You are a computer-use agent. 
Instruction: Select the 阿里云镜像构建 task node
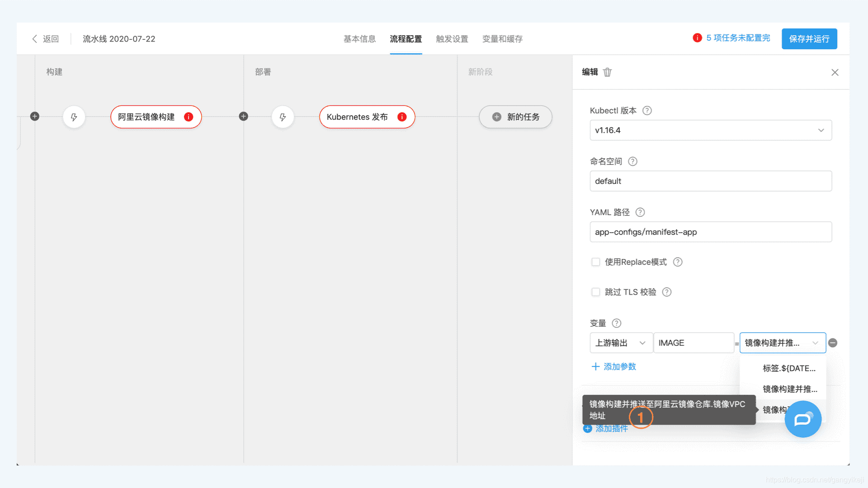[156, 117]
